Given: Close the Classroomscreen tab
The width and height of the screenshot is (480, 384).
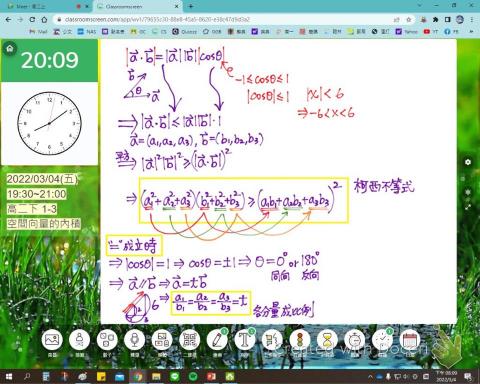Looking at the screenshot, I should tap(177, 6).
